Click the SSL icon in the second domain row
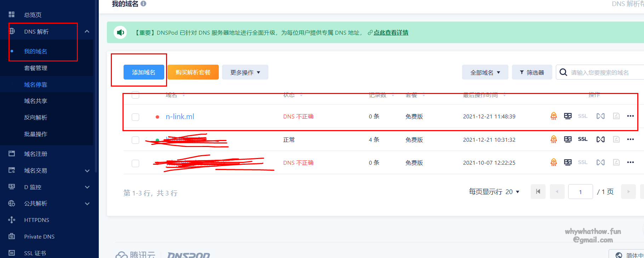The height and width of the screenshot is (258, 644). 582,139
